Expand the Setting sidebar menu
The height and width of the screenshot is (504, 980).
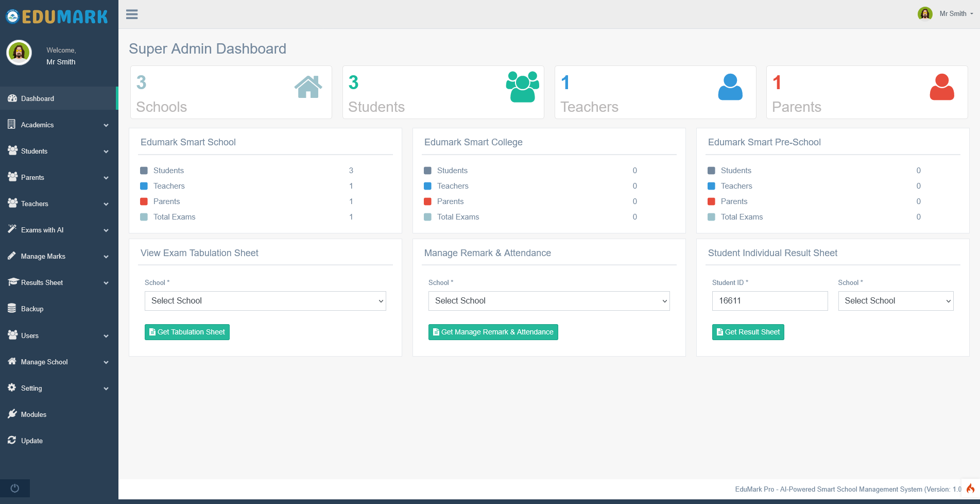(x=31, y=388)
